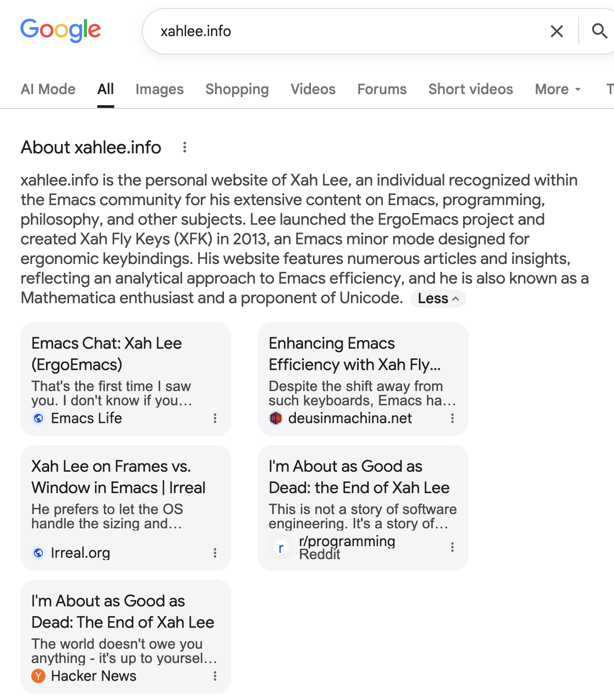Viewport: 614px width, 700px height.
Task: Click snippet 'Despite the shift away from'
Action: [x=356, y=386]
